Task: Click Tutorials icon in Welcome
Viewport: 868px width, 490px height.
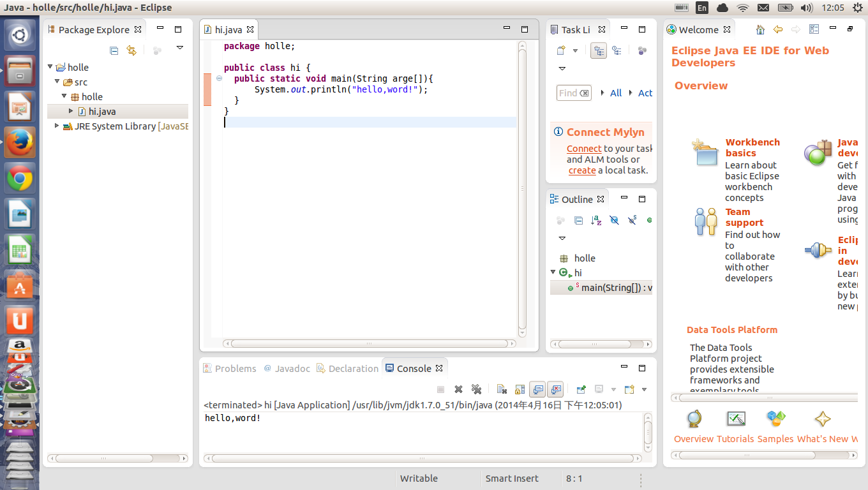Action: point(736,419)
